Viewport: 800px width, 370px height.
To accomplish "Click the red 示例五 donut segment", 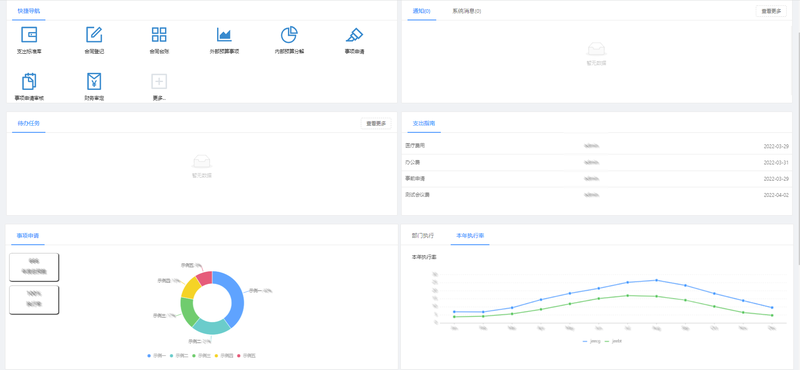I will pyautogui.click(x=204, y=278).
